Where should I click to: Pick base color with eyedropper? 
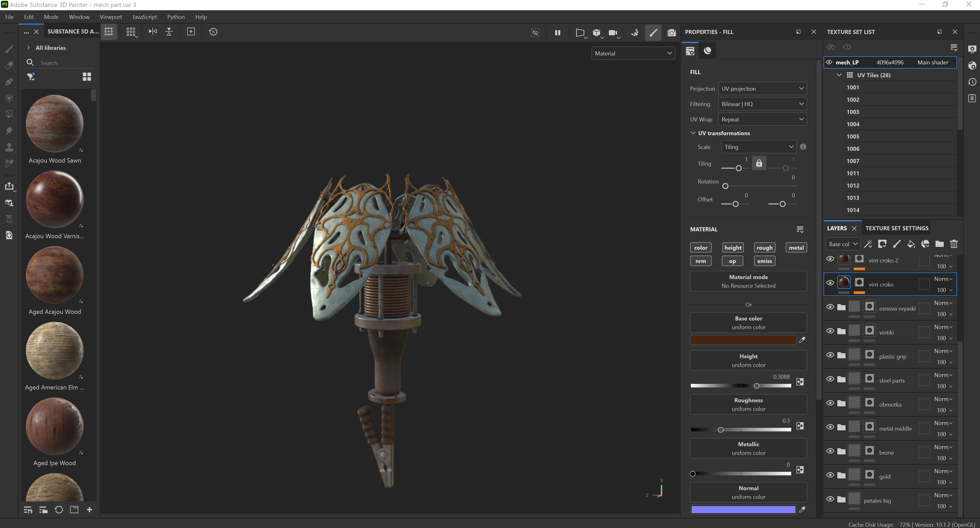802,340
